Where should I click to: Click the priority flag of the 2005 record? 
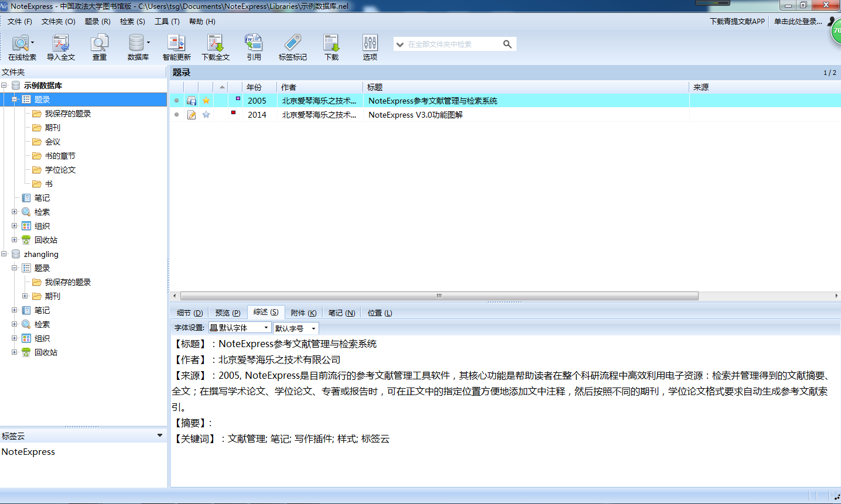[x=238, y=98]
